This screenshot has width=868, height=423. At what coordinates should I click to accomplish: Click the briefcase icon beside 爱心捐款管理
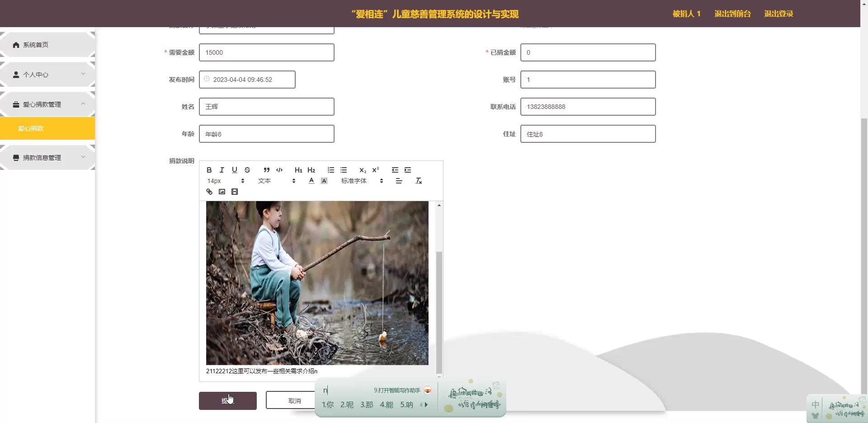(x=16, y=104)
